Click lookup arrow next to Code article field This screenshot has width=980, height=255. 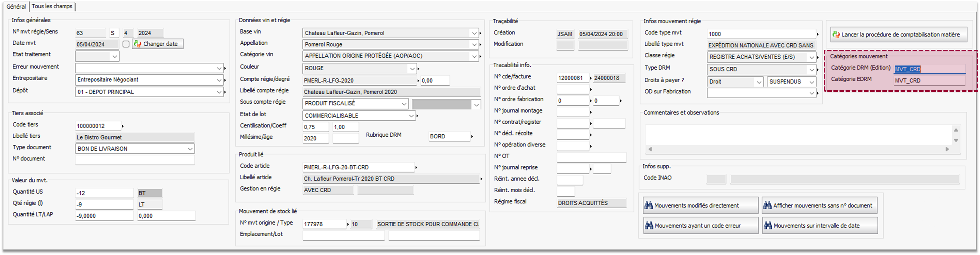(416, 167)
